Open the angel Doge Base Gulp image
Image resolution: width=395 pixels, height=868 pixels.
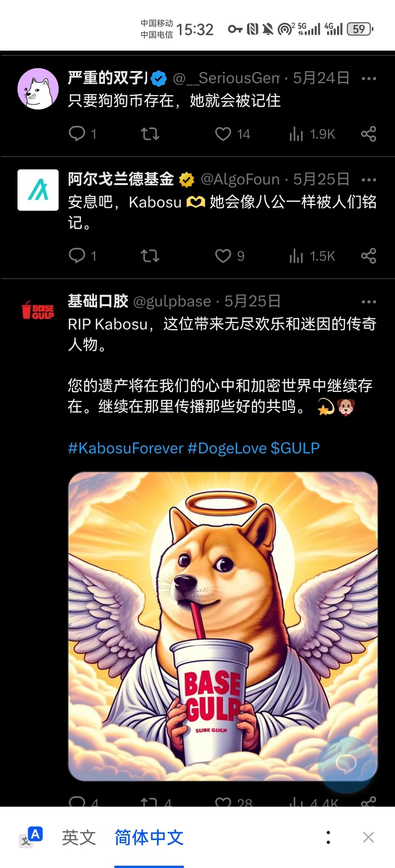tap(223, 626)
